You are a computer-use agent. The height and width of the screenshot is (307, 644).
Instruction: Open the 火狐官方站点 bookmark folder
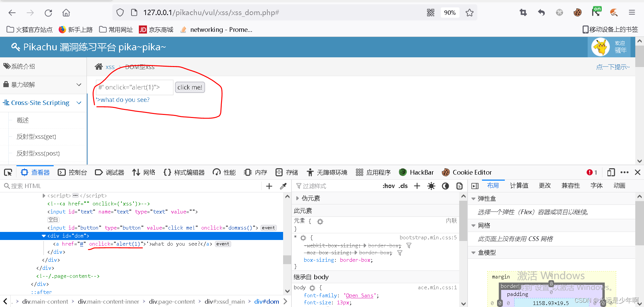pyautogui.click(x=30, y=29)
